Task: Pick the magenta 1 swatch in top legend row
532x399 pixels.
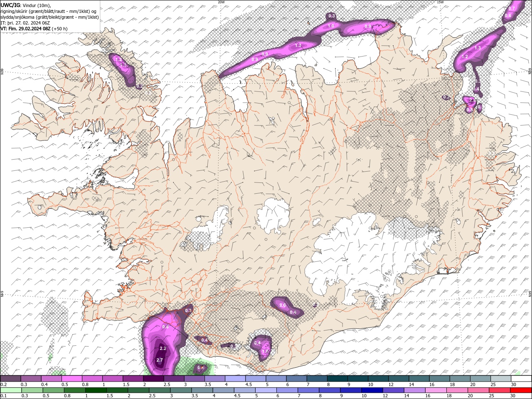Action: (113, 379)
